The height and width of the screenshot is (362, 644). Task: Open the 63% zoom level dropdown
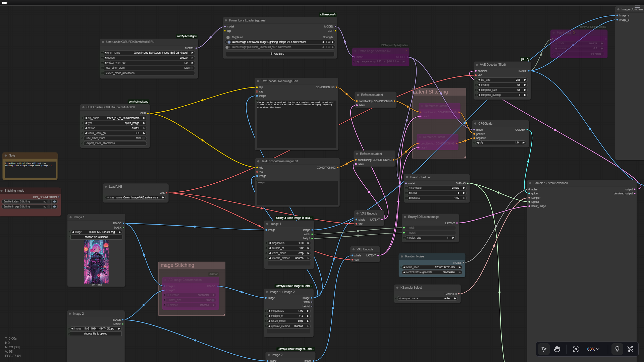(x=593, y=349)
